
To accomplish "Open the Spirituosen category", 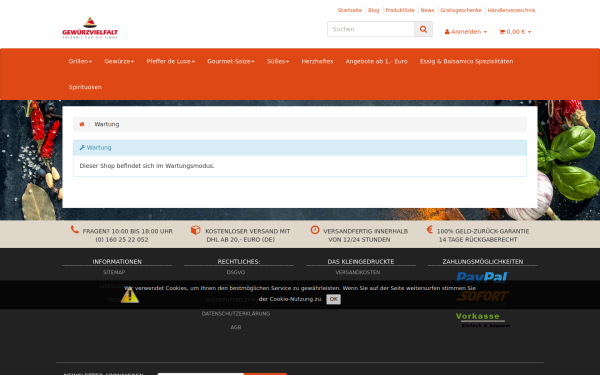I will [85, 87].
